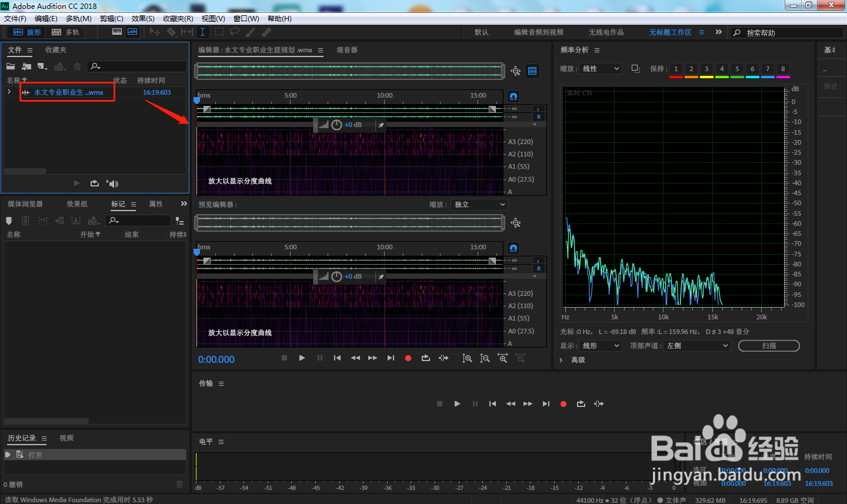847x504 pixels.
Task: Click Record in the Transport panel
Action: (x=563, y=404)
